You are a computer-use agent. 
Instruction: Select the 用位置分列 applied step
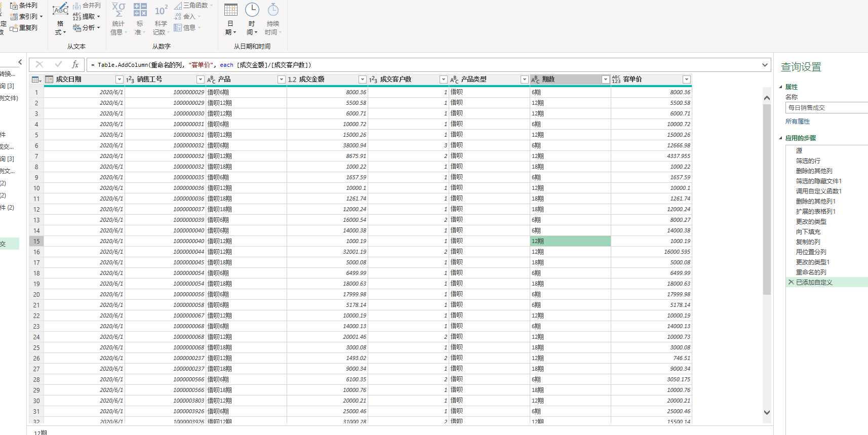(811, 252)
